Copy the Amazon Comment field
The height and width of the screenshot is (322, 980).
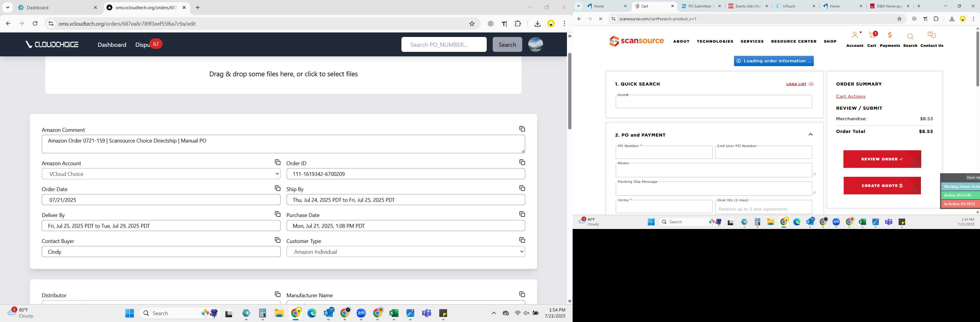click(522, 129)
